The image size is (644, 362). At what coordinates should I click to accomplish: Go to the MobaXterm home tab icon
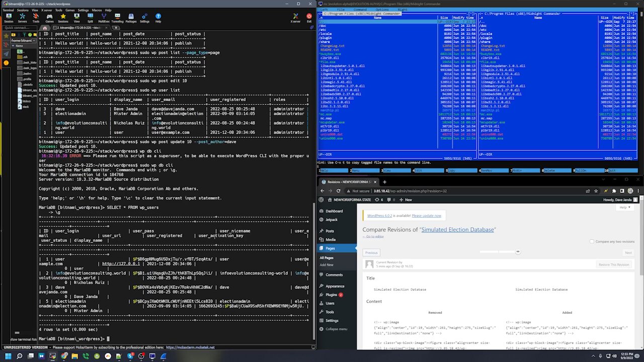[x=45, y=28]
